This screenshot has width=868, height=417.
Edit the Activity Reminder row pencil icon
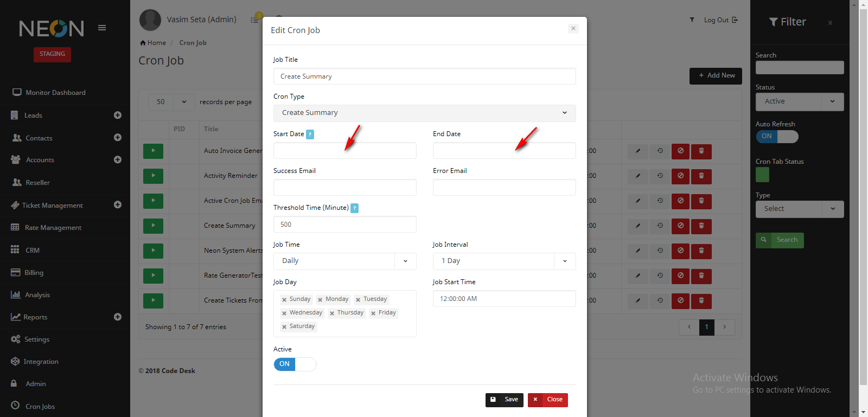click(x=637, y=176)
